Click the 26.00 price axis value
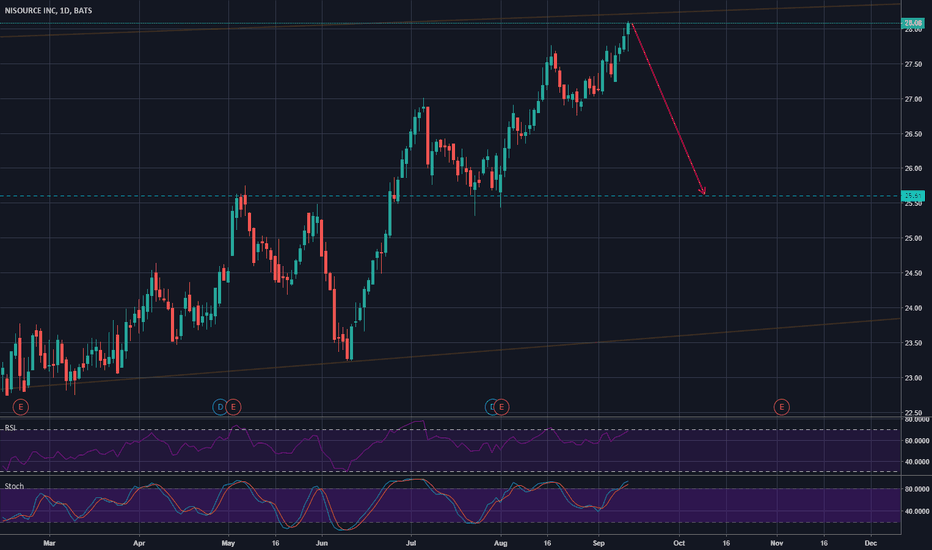This screenshot has width=932, height=550. [914, 169]
